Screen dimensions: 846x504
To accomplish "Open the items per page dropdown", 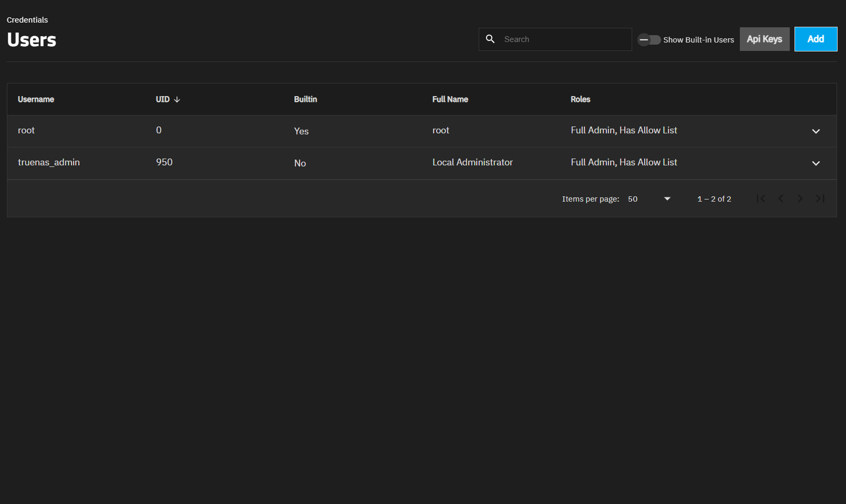I will pos(649,199).
